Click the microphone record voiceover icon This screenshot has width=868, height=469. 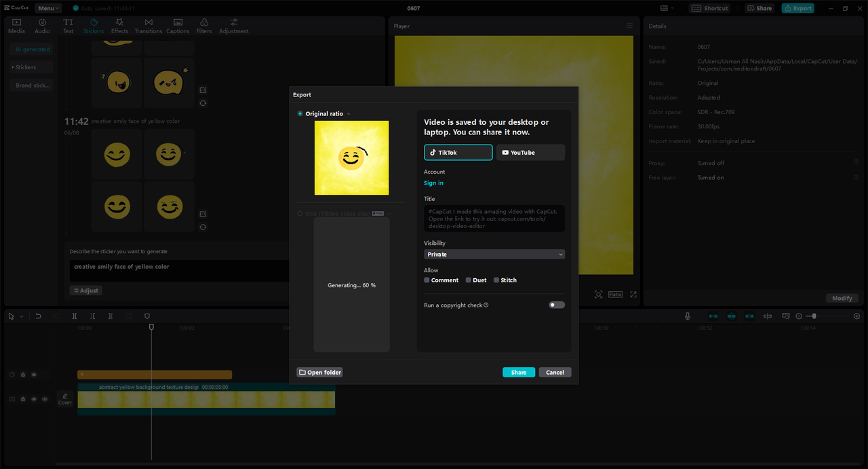688,316
